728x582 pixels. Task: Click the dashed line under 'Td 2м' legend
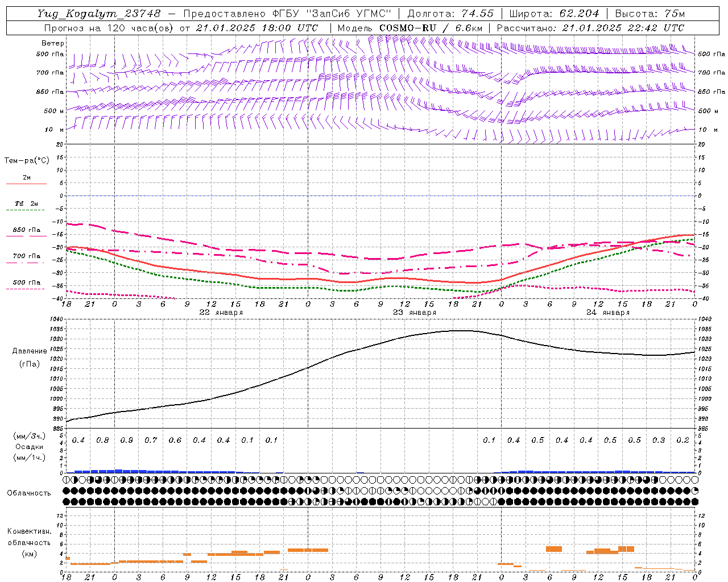tap(25, 210)
